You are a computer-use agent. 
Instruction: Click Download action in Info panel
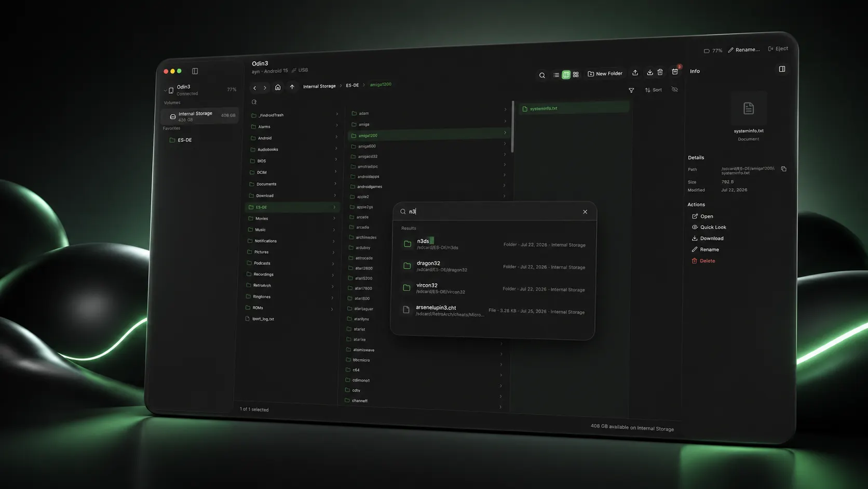(x=708, y=239)
